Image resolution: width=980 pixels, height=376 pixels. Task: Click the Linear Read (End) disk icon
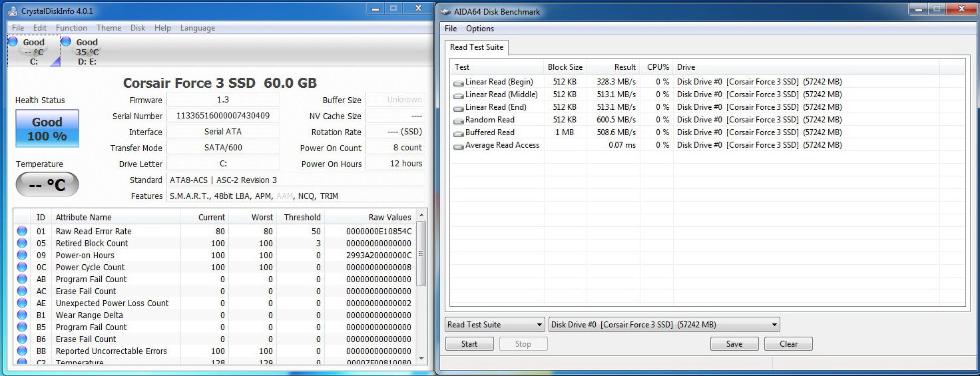point(458,108)
